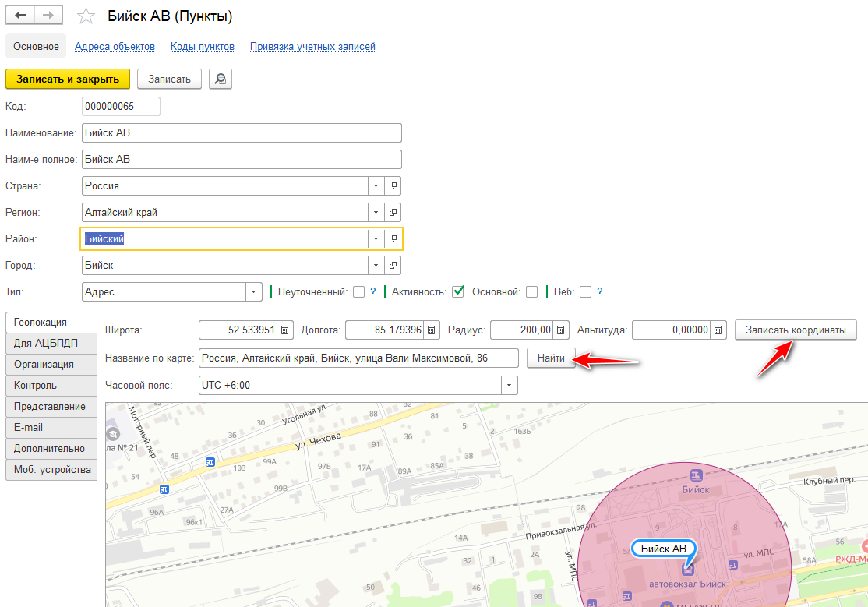868x607 pixels.
Task: Tick the Основной checkbox
Action: click(531, 292)
